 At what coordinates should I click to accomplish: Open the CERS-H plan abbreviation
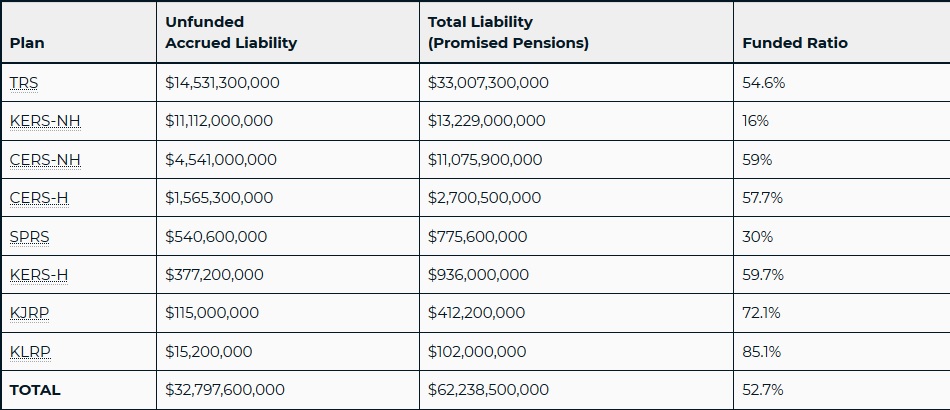pyautogui.click(x=39, y=198)
